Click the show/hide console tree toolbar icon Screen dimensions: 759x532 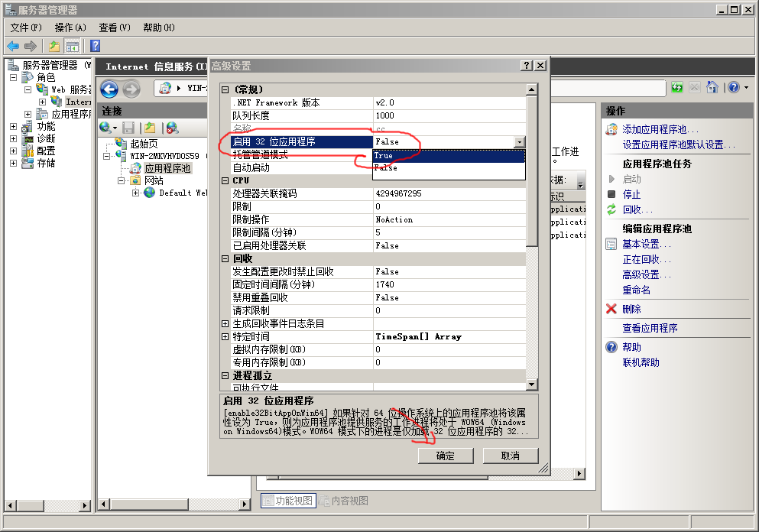click(x=72, y=46)
